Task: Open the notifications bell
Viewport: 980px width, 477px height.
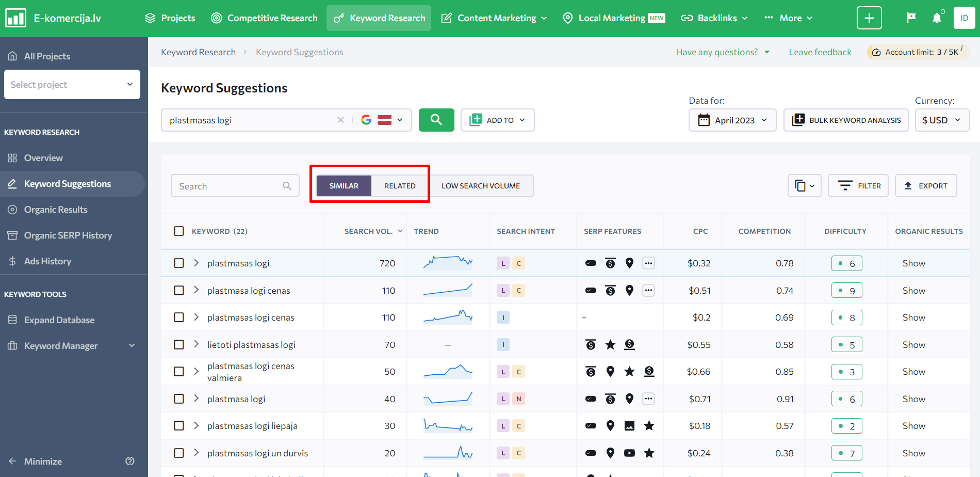Action: tap(937, 18)
